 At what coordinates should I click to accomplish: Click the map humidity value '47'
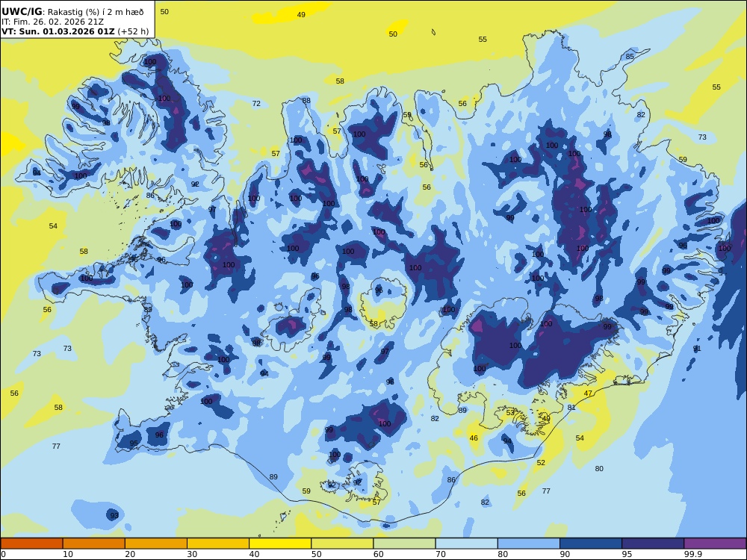pyautogui.click(x=589, y=393)
